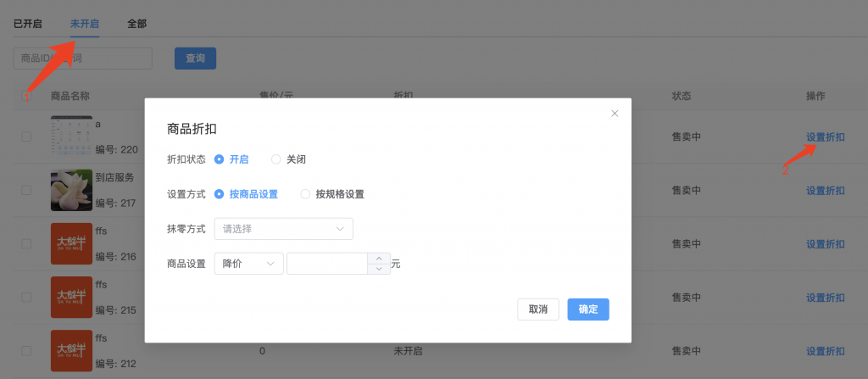The image size is (868, 379).
Task: Open 设置折扣 for product a 220
Action: [x=826, y=137]
